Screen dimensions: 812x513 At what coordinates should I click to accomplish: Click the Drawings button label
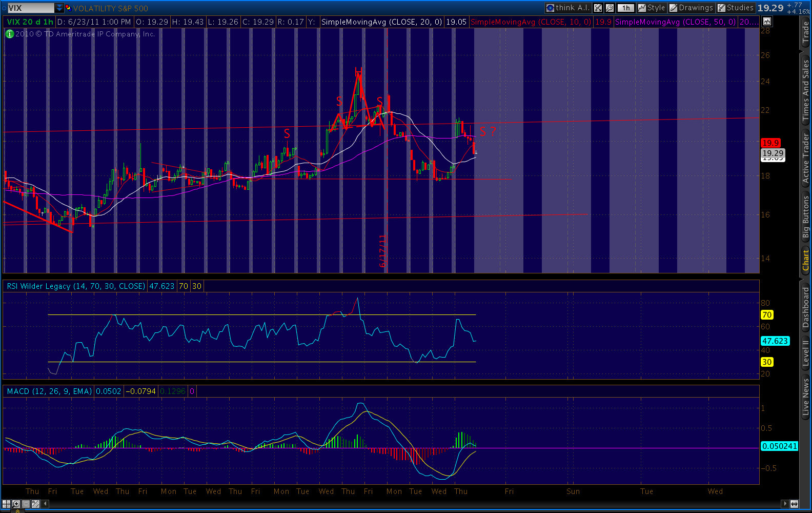click(x=696, y=8)
